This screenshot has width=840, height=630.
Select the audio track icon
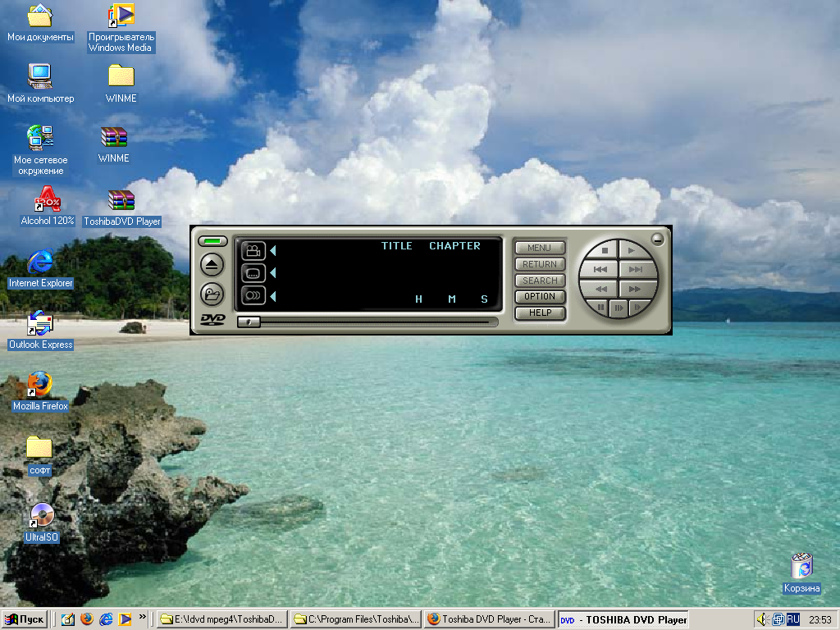pyautogui.click(x=253, y=295)
